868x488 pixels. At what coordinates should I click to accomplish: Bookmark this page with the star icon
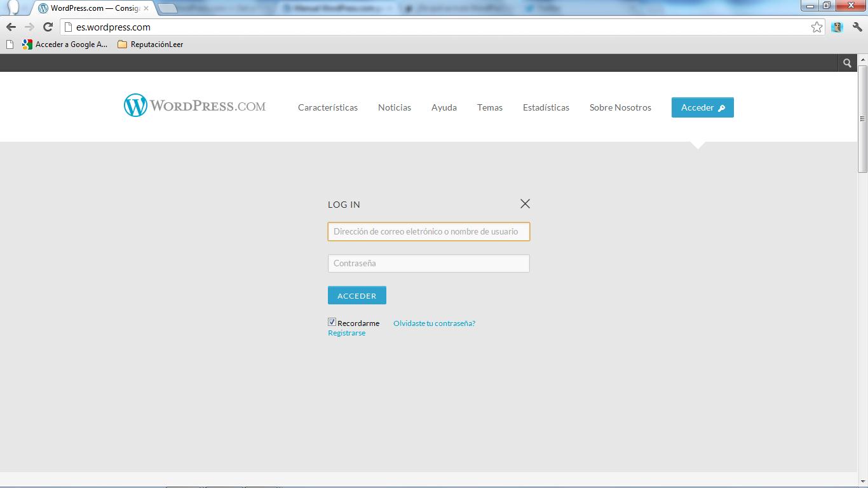[817, 27]
